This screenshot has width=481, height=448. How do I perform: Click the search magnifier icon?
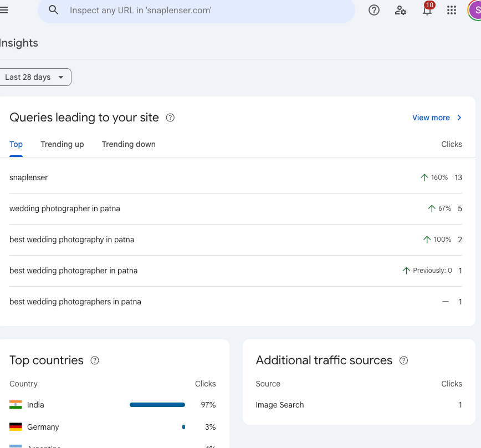coord(53,10)
